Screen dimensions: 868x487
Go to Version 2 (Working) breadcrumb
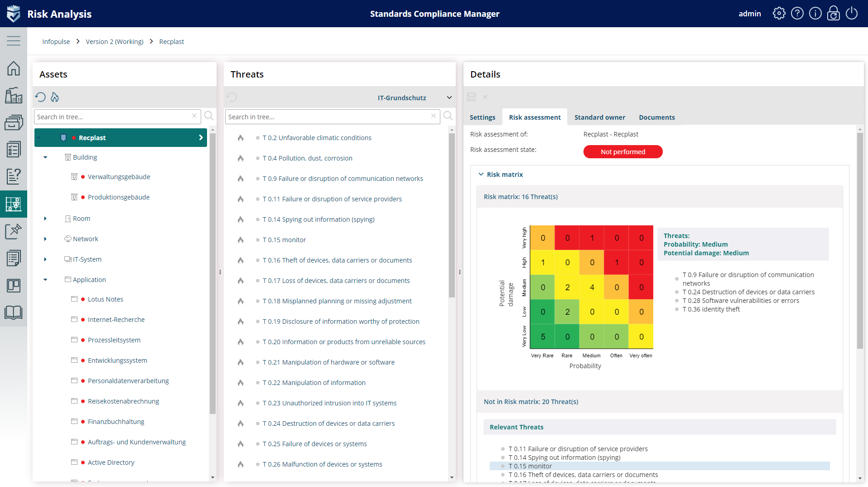[115, 42]
